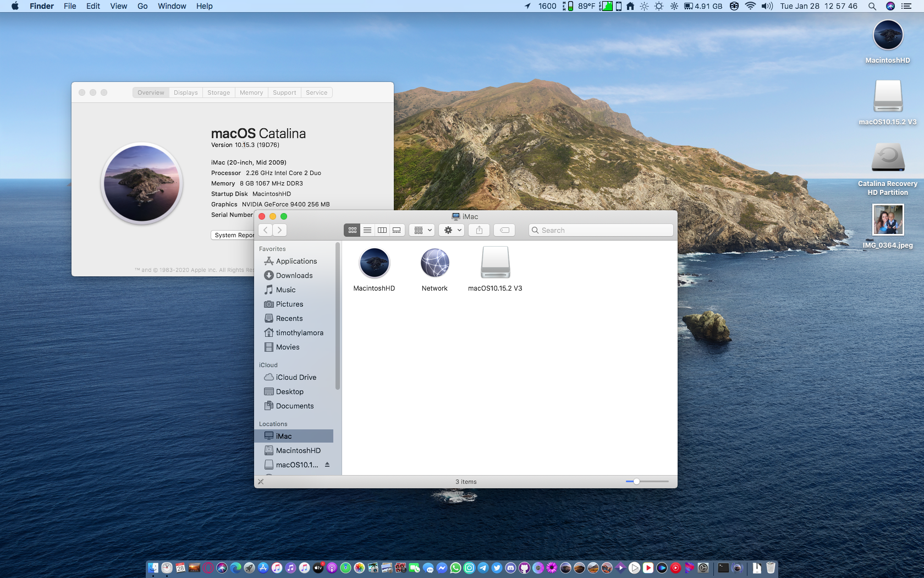Switch Finder to gallery view
Image resolution: width=924 pixels, height=578 pixels.
click(x=397, y=230)
